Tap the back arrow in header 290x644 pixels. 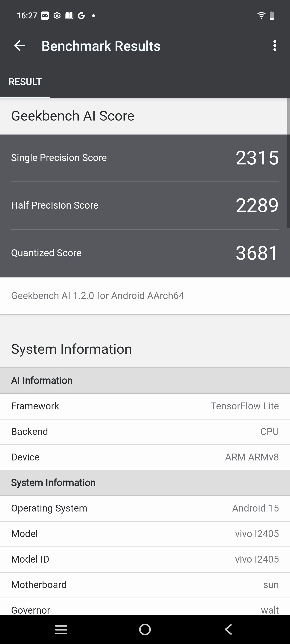(19, 46)
